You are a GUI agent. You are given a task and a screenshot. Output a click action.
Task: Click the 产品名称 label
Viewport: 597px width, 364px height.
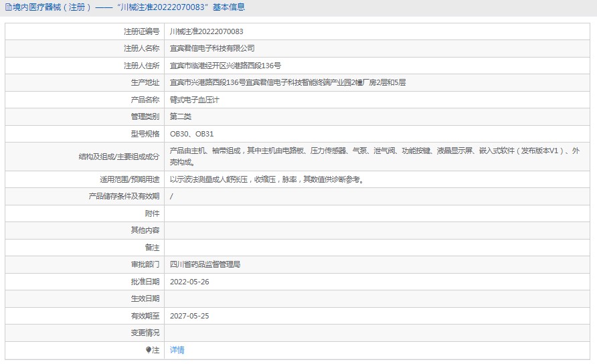pyautogui.click(x=145, y=100)
